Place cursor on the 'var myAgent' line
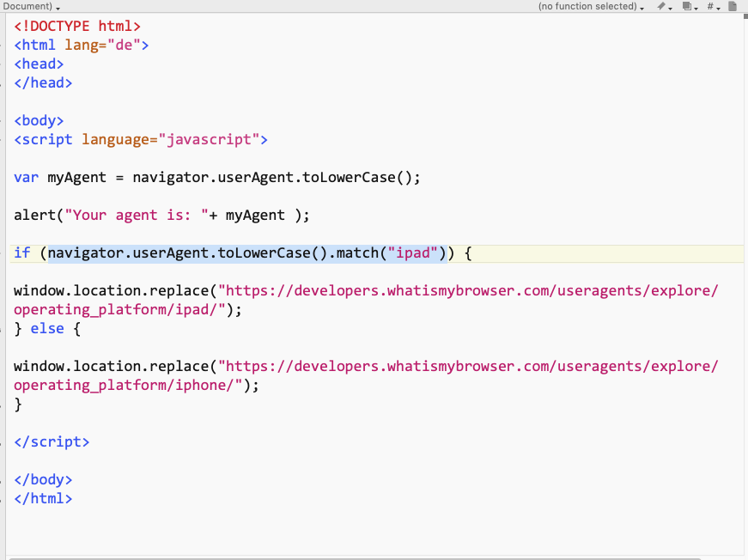Screen dimensions: 748x560 [216, 177]
